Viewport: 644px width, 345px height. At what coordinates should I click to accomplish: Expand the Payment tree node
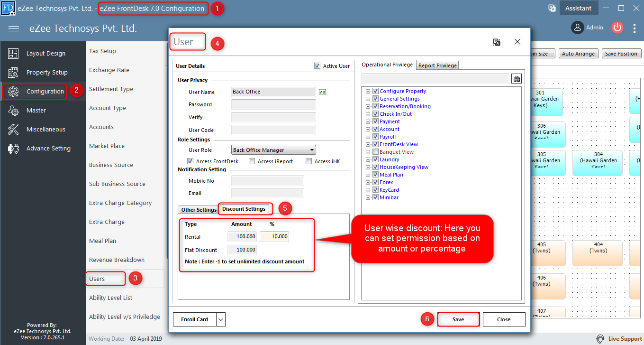tap(368, 121)
